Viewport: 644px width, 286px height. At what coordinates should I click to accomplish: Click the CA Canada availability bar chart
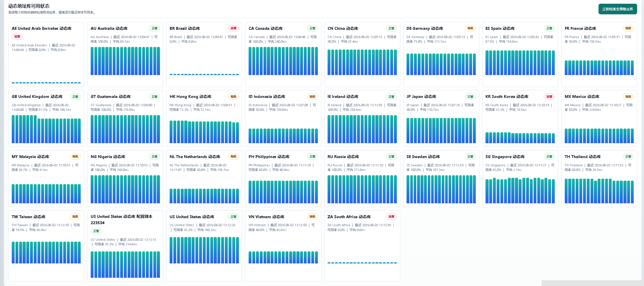(283, 61)
